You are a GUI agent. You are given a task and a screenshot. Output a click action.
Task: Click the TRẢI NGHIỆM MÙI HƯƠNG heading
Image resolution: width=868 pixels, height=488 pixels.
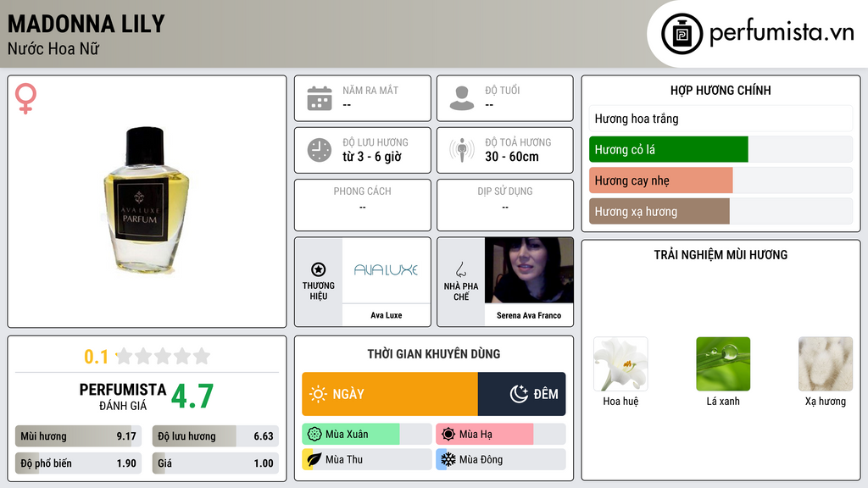[721, 255]
